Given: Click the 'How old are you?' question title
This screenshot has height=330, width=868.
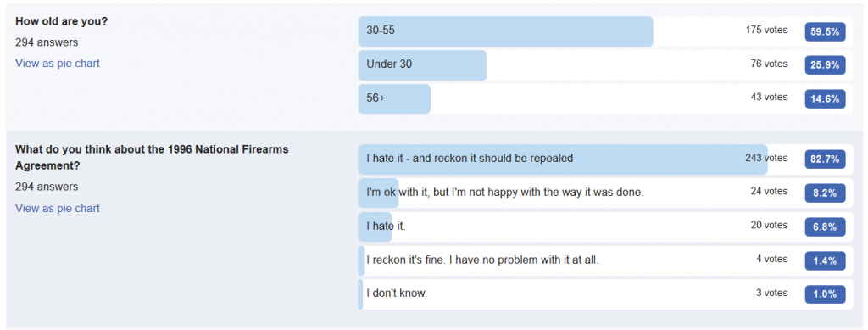Looking at the screenshot, I should (61, 21).
